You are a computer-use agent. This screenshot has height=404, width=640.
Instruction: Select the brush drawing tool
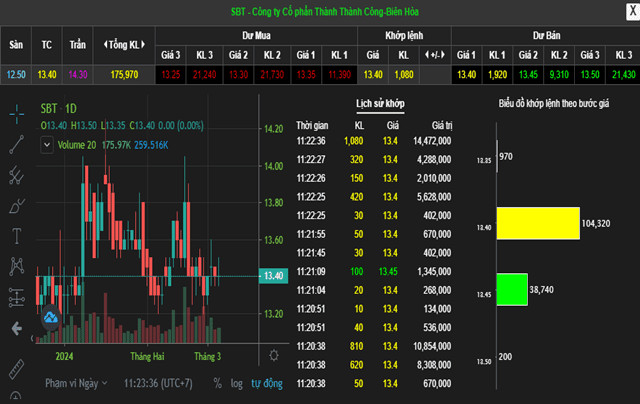coord(16,206)
